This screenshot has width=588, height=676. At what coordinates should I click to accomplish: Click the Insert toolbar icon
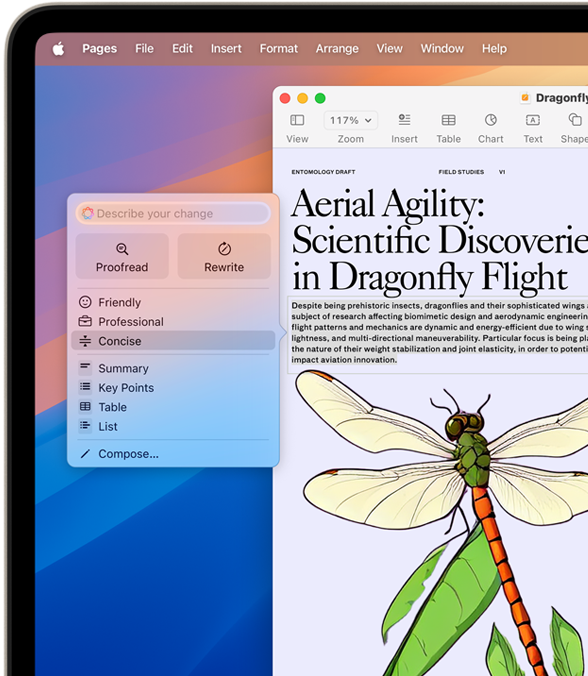[x=404, y=120]
